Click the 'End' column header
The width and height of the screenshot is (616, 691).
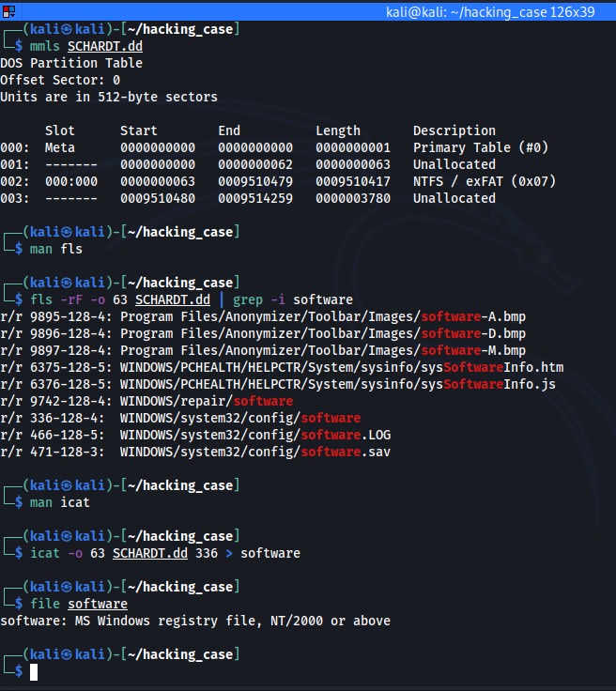click(x=229, y=131)
